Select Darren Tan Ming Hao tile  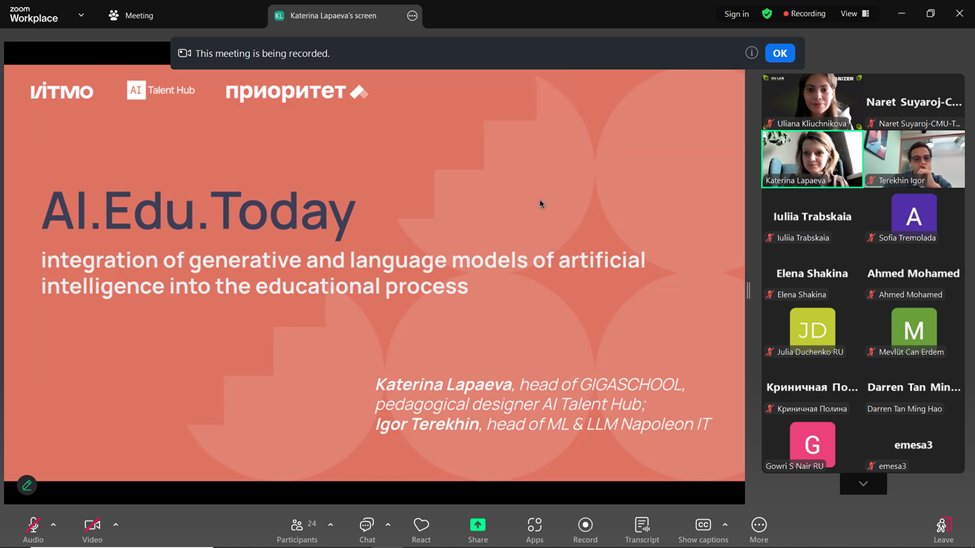pos(914,387)
